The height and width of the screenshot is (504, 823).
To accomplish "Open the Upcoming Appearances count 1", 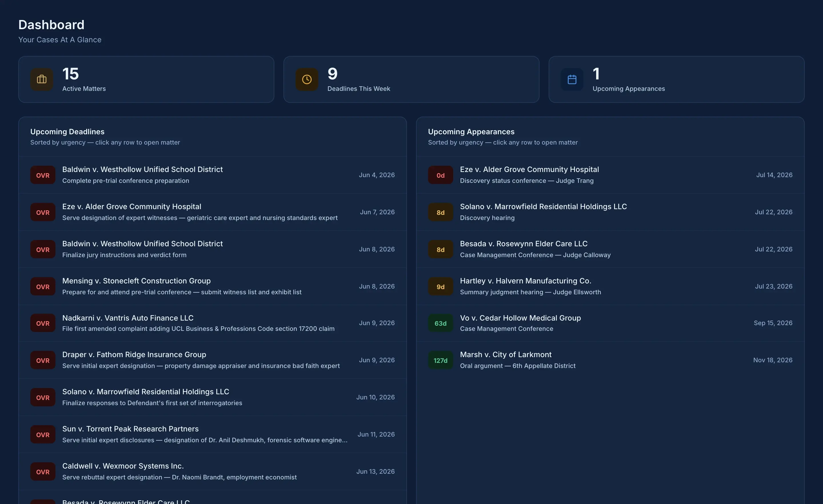I will pos(596,74).
